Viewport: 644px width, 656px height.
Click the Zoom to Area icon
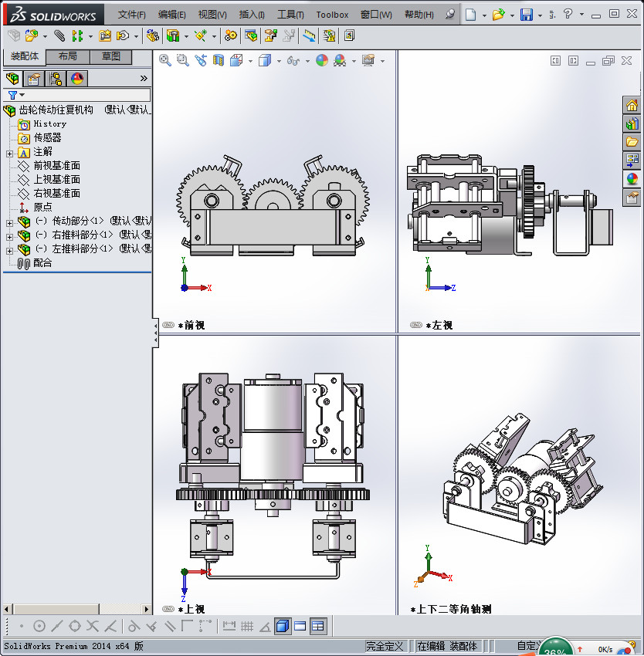point(182,61)
